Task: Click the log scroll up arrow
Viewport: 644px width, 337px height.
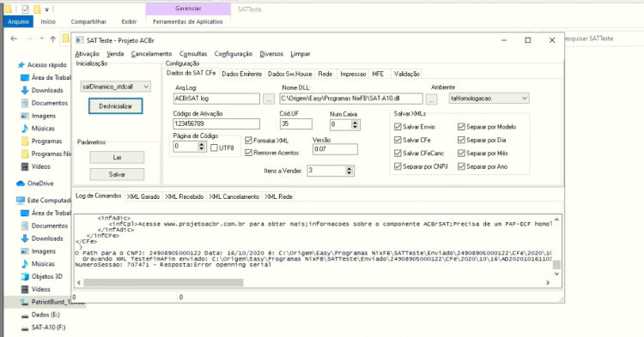Action: pos(556,220)
